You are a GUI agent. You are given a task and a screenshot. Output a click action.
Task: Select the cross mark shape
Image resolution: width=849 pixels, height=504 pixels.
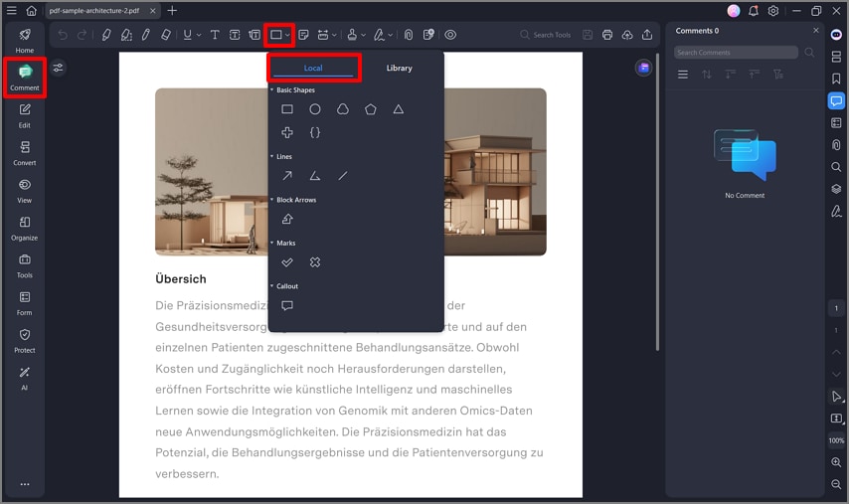[314, 262]
